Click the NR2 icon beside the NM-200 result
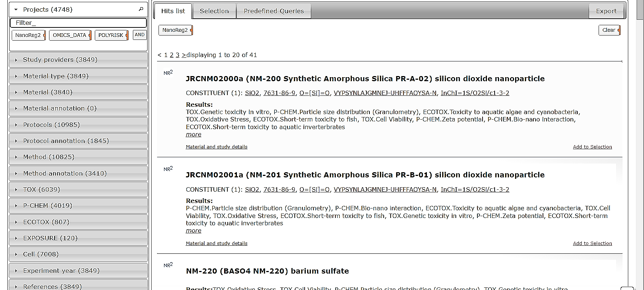 tap(168, 72)
